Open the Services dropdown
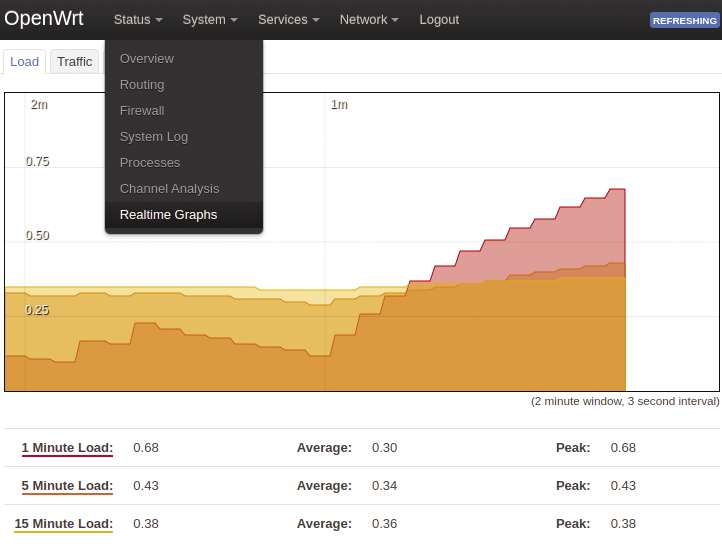Viewport: 722px width, 546px height. 288,20
